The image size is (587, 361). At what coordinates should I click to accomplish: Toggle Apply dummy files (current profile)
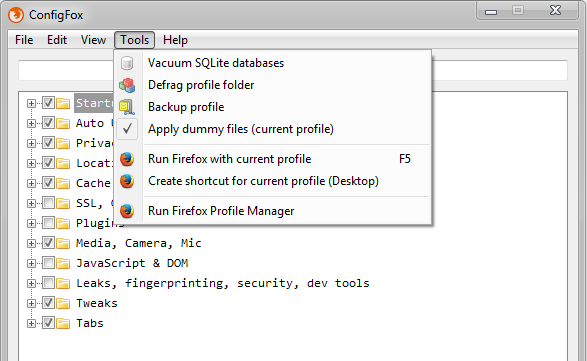pyautogui.click(x=273, y=129)
